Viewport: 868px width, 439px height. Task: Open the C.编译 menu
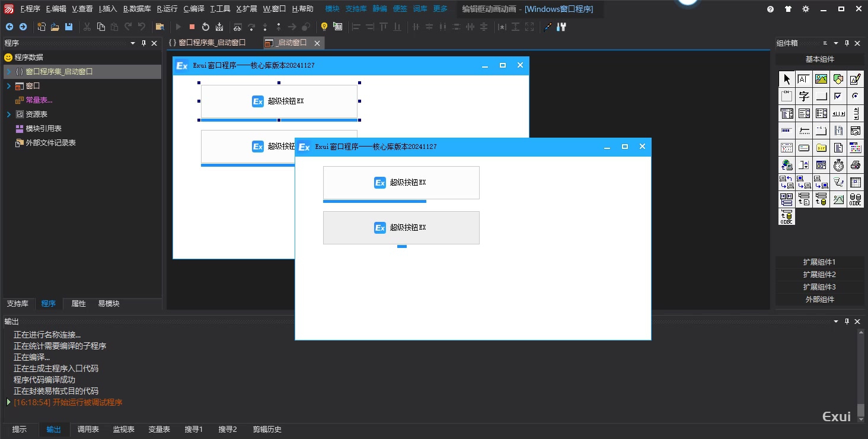tap(194, 9)
